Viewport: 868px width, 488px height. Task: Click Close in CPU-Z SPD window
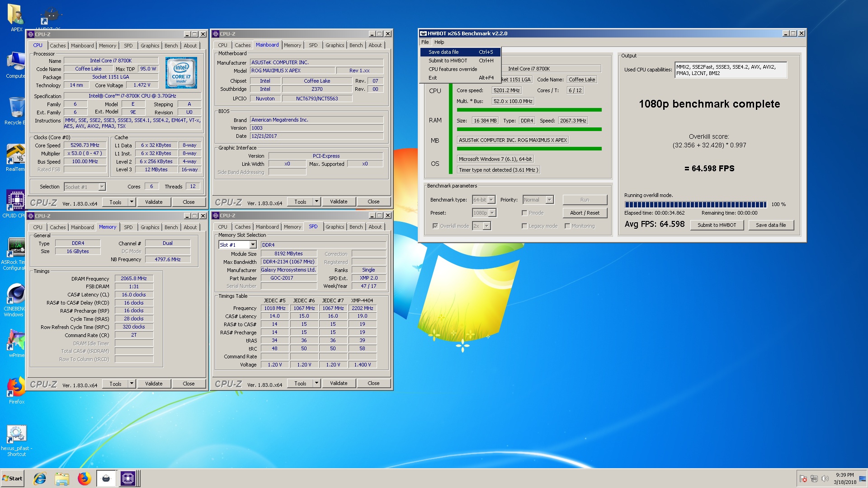pos(373,383)
